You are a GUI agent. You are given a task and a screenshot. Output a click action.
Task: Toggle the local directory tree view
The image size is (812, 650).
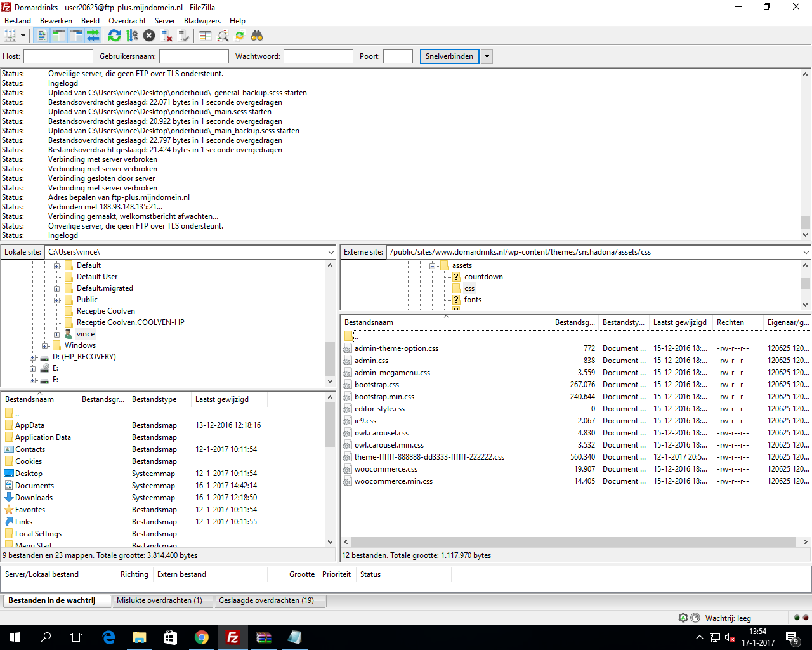click(x=59, y=36)
